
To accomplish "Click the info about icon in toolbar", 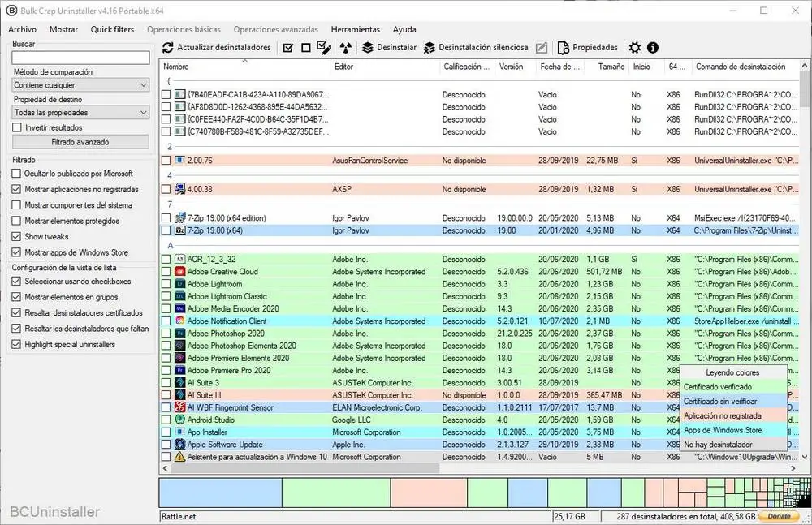I will [x=653, y=48].
